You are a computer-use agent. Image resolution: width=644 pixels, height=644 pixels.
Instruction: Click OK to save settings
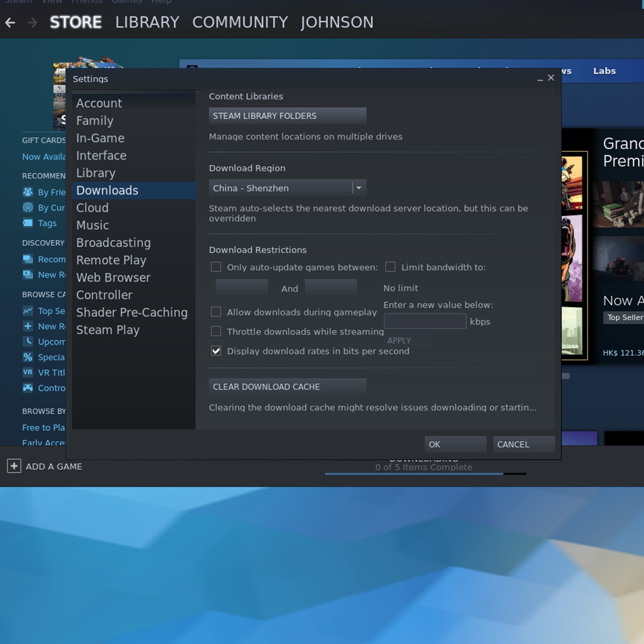tap(455, 444)
